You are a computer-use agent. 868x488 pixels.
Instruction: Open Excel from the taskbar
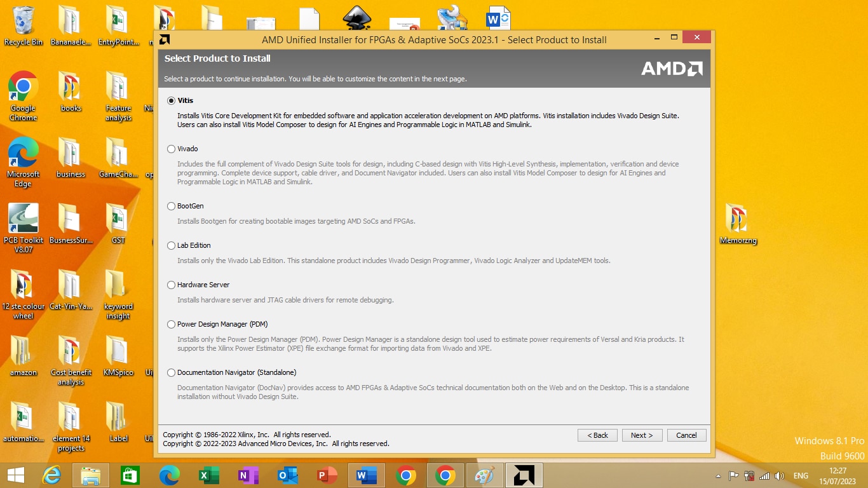(x=209, y=475)
